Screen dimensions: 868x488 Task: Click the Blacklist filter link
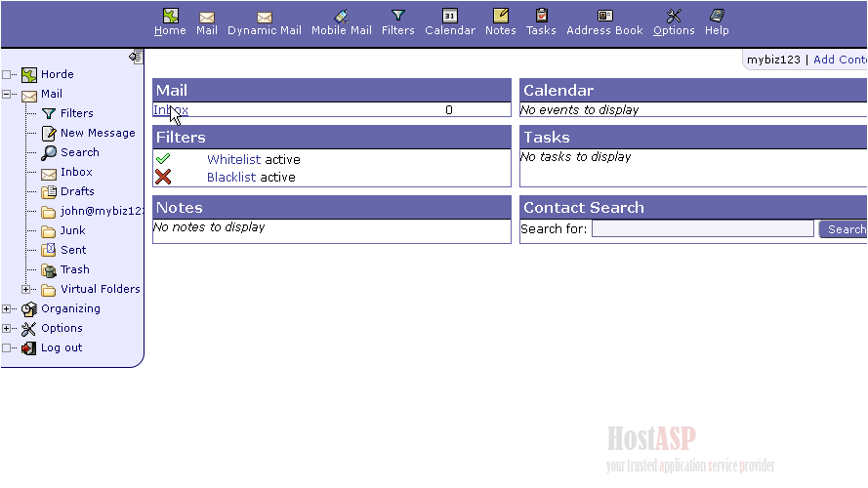(x=231, y=178)
